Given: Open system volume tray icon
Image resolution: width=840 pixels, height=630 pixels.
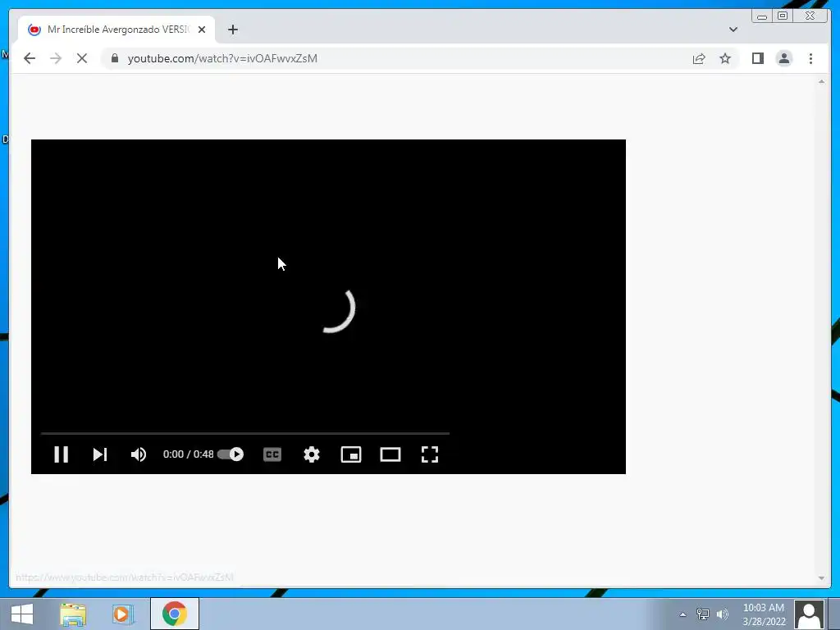Looking at the screenshot, I should [722, 614].
